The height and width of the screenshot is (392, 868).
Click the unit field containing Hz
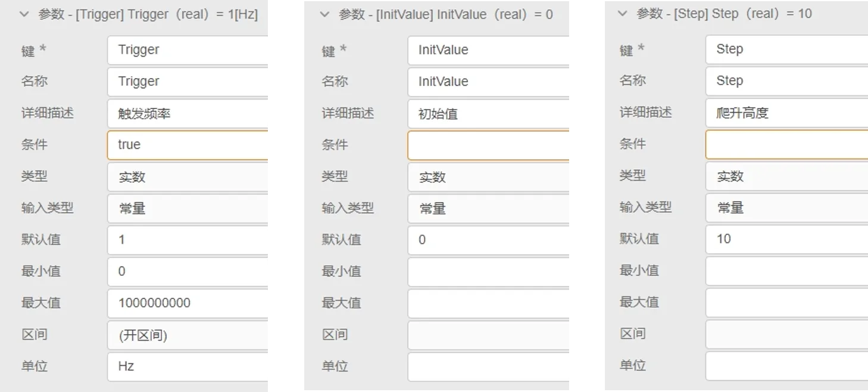click(x=189, y=366)
